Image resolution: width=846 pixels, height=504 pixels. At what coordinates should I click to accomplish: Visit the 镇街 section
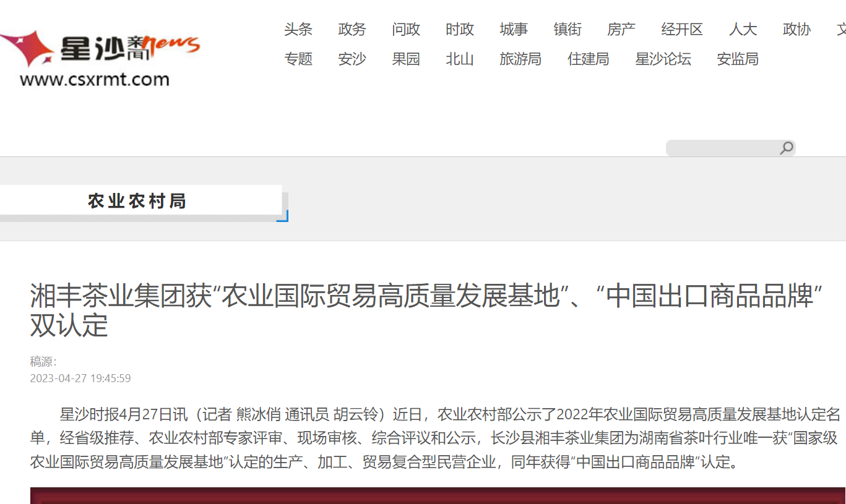point(568,29)
